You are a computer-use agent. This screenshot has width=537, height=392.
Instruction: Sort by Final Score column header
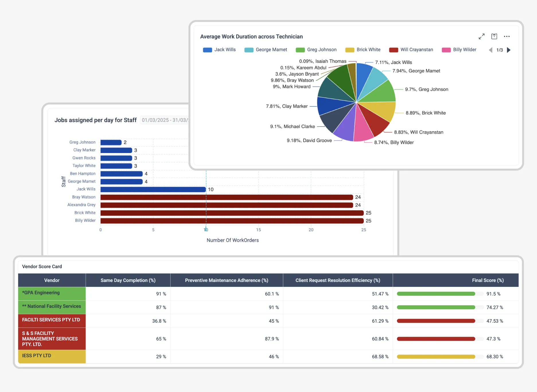[488, 280]
